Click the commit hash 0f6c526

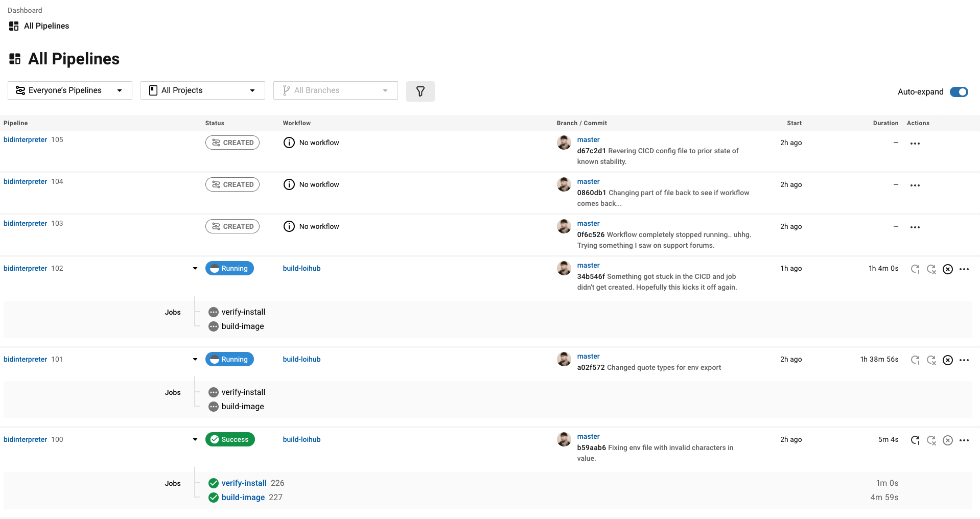click(x=591, y=234)
